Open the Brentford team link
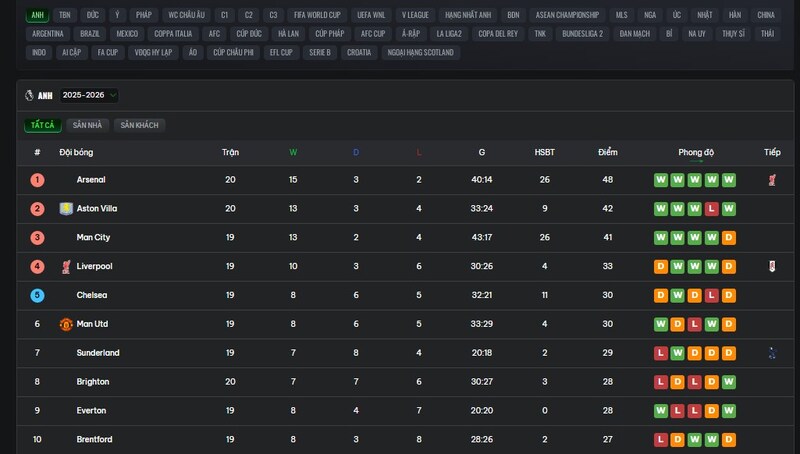800x454 pixels. coord(94,440)
